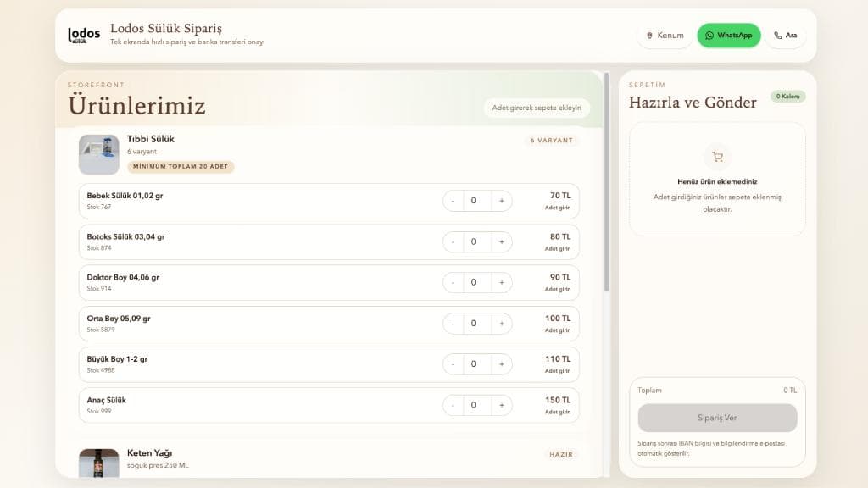Increase the Büyük Boy 1-2 gr quantity
The height and width of the screenshot is (488, 868).
pos(503,363)
